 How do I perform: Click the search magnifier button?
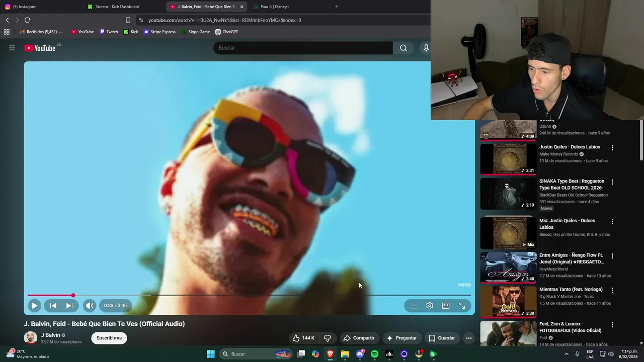click(403, 48)
